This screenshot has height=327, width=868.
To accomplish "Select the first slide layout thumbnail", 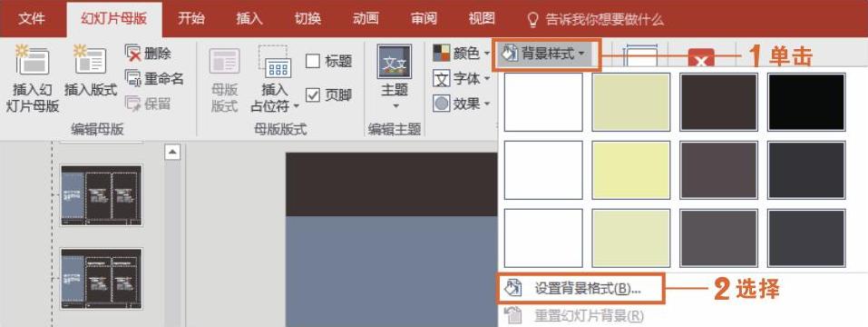I will pyautogui.click(x=102, y=195).
